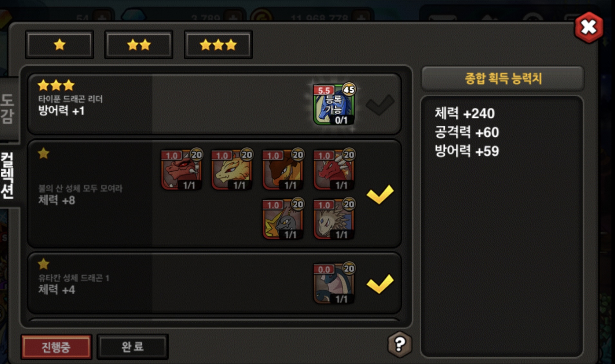The height and width of the screenshot is (364, 615).
Task: Toggle yellow checkmark for 체력 +4 collection
Action: (380, 284)
